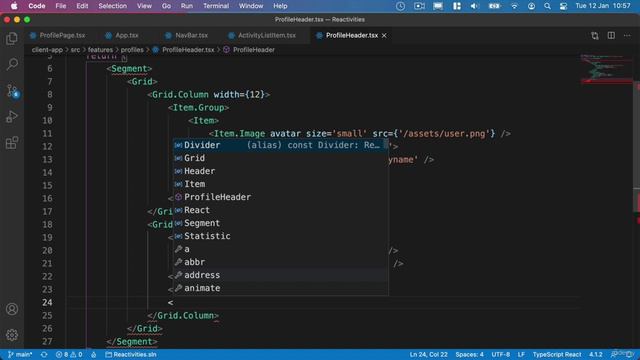The height and width of the screenshot is (360, 640).
Task: Click the Reactivities.sln status bar item
Action: (131, 354)
